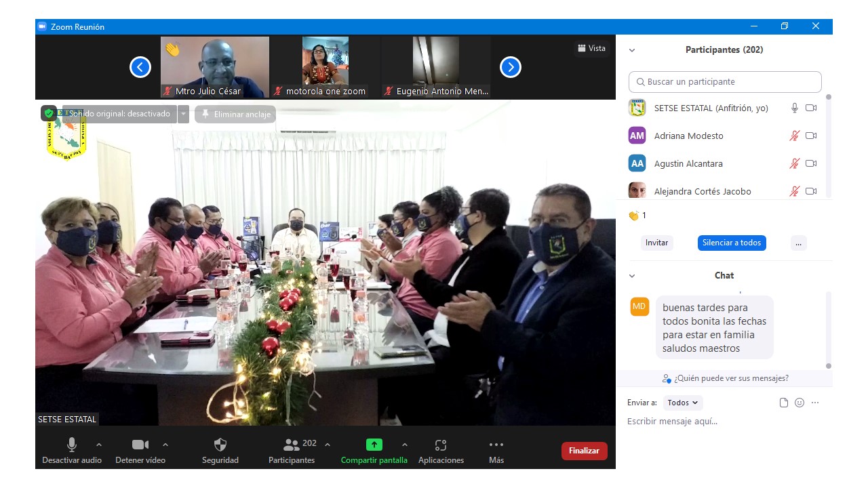
Task: Open the Aplicaciones icon
Action: click(441, 445)
